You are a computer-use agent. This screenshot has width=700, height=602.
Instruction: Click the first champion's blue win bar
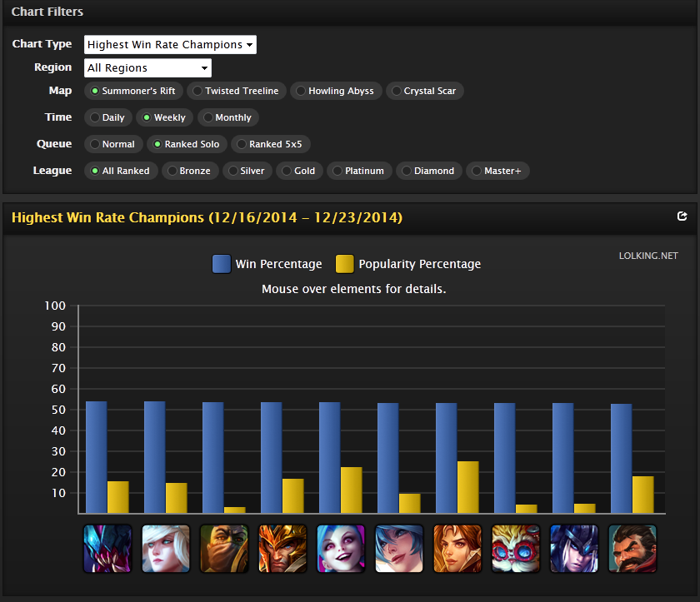pyautogui.click(x=97, y=457)
